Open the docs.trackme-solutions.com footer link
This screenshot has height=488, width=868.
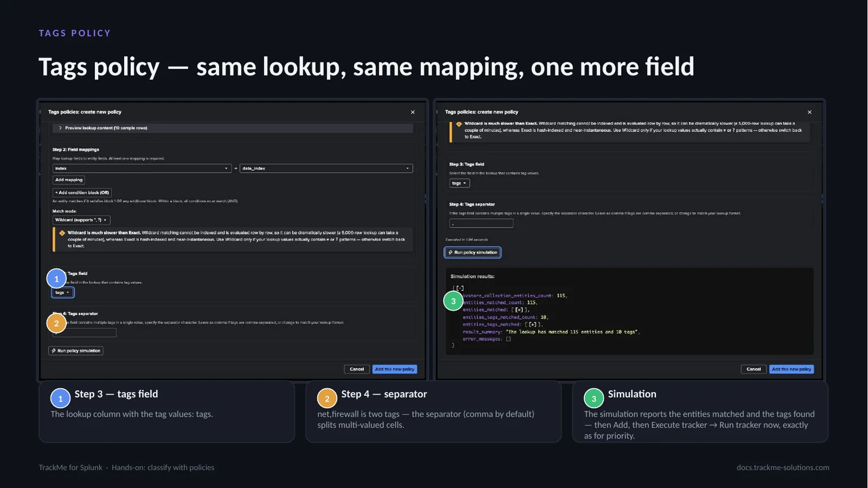783,467
